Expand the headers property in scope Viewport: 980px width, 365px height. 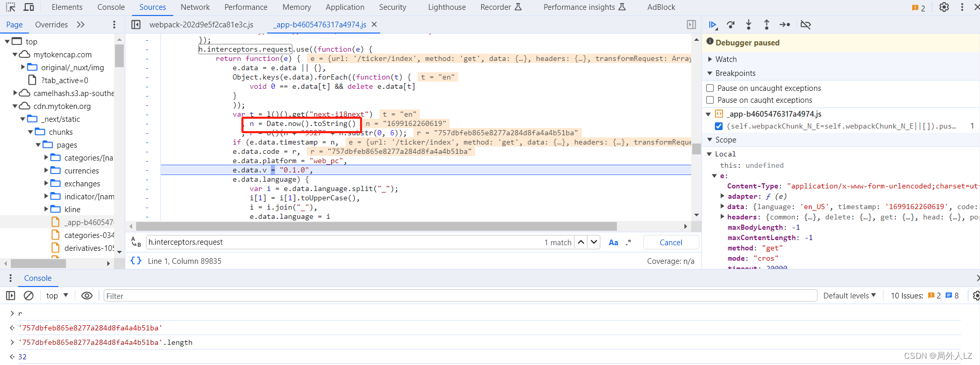coord(722,217)
